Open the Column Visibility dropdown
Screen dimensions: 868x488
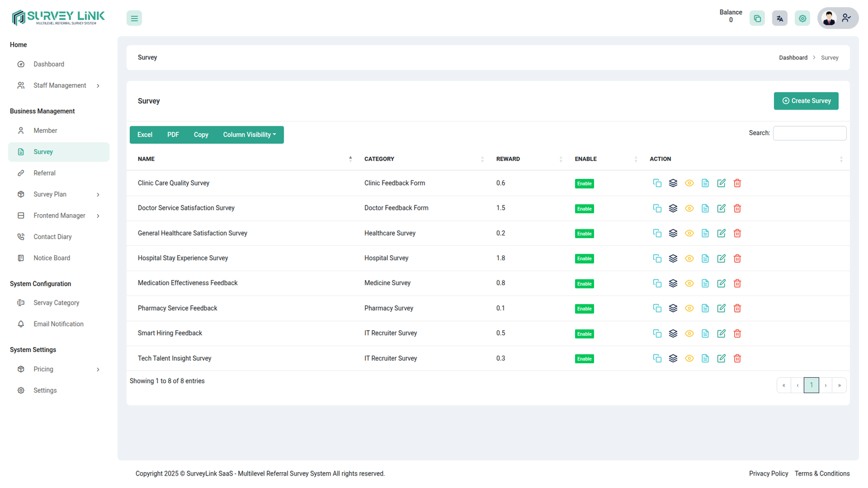[249, 135]
